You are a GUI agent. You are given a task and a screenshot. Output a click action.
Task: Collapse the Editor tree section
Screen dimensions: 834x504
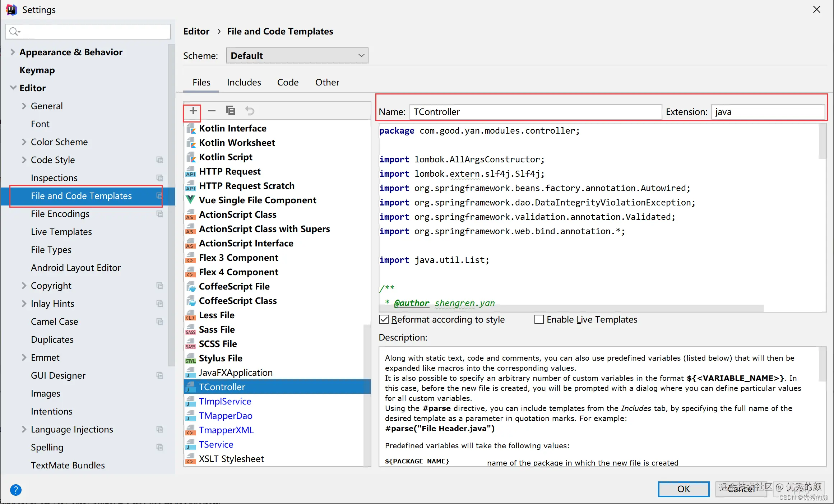13,88
